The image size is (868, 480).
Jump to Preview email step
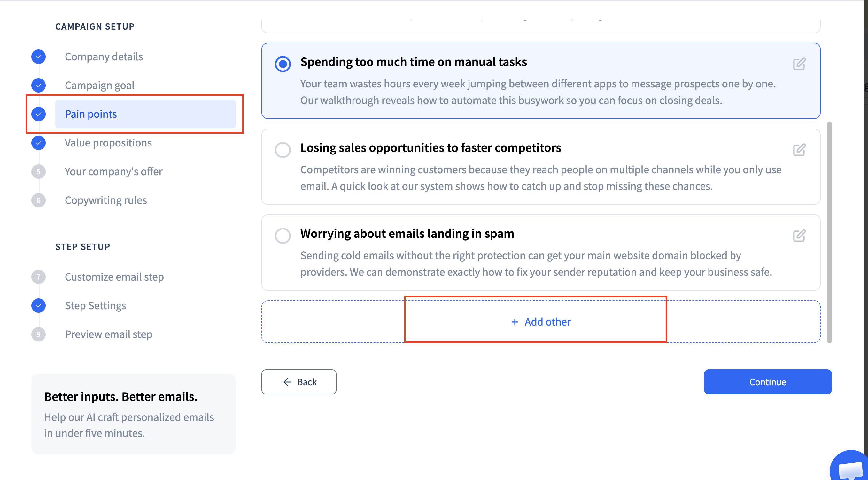pos(108,334)
